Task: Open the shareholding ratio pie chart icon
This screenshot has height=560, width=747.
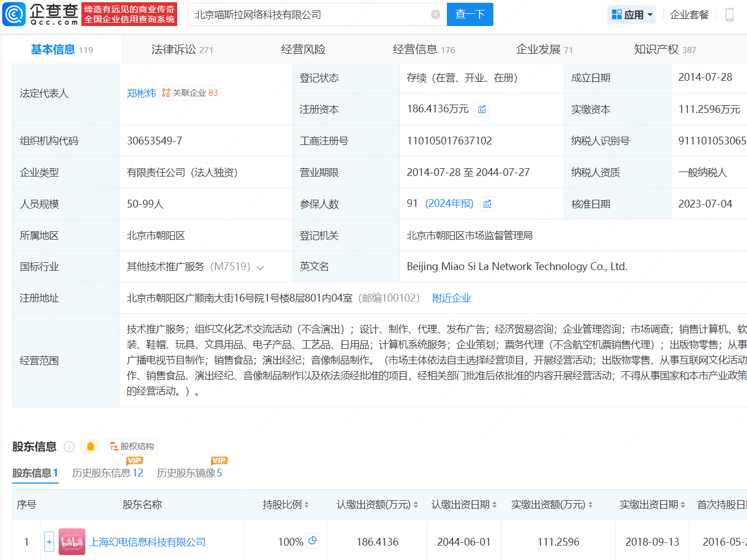Action: coord(313,541)
